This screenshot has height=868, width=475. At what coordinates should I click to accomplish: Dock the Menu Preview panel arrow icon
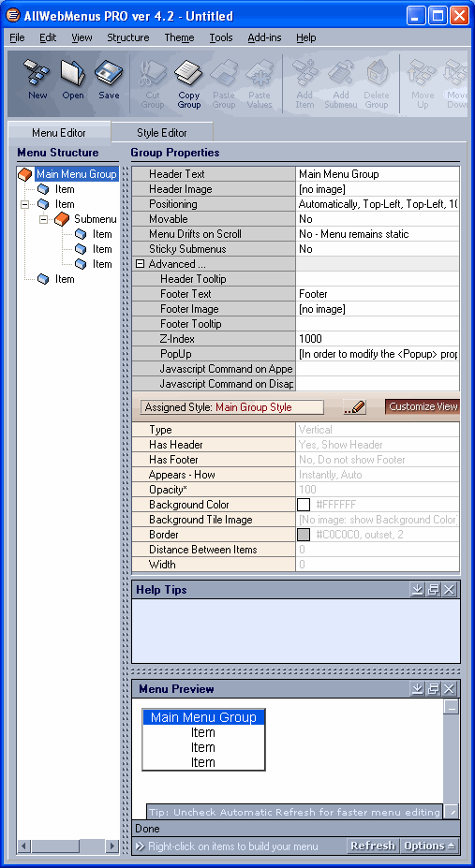pyautogui.click(x=417, y=688)
